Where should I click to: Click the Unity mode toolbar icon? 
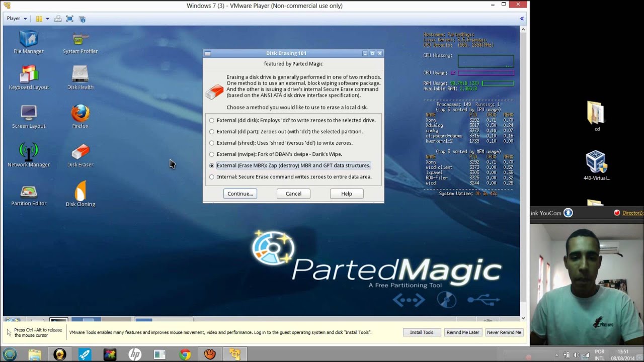(82, 19)
